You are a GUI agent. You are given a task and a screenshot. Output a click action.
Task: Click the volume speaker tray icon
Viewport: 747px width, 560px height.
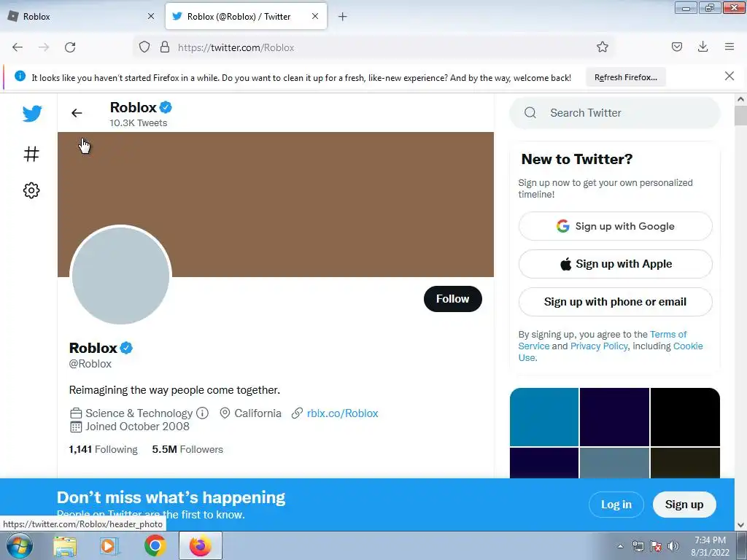click(673, 546)
